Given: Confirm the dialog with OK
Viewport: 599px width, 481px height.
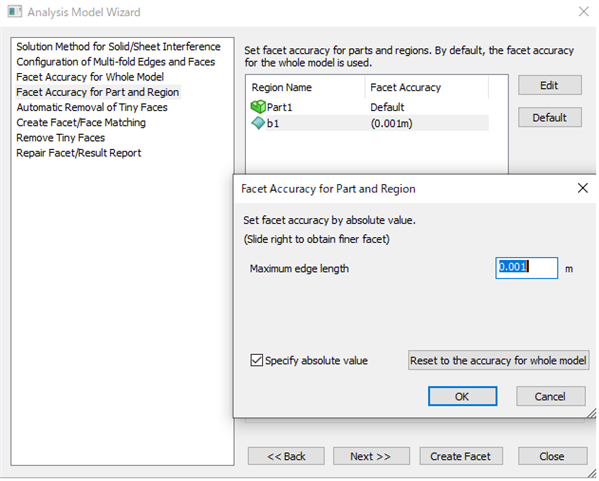Looking at the screenshot, I should [x=462, y=397].
